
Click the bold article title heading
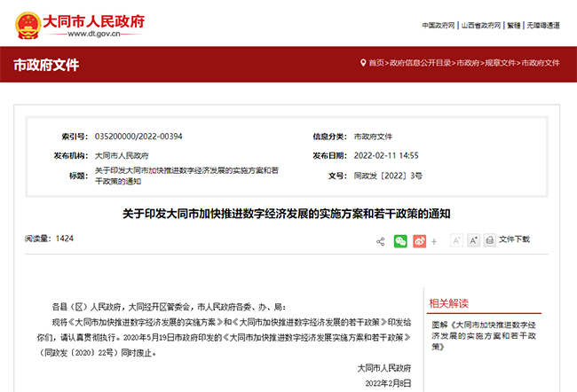point(287,214)
